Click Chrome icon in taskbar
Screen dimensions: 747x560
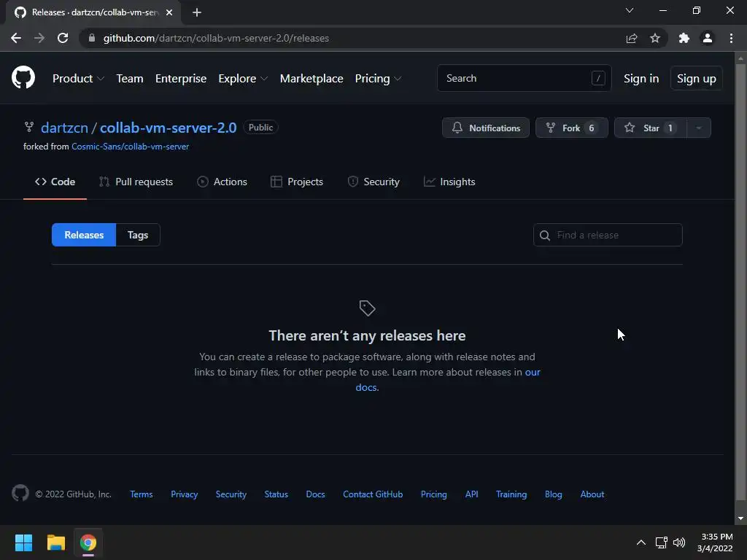tap(88, 542)
